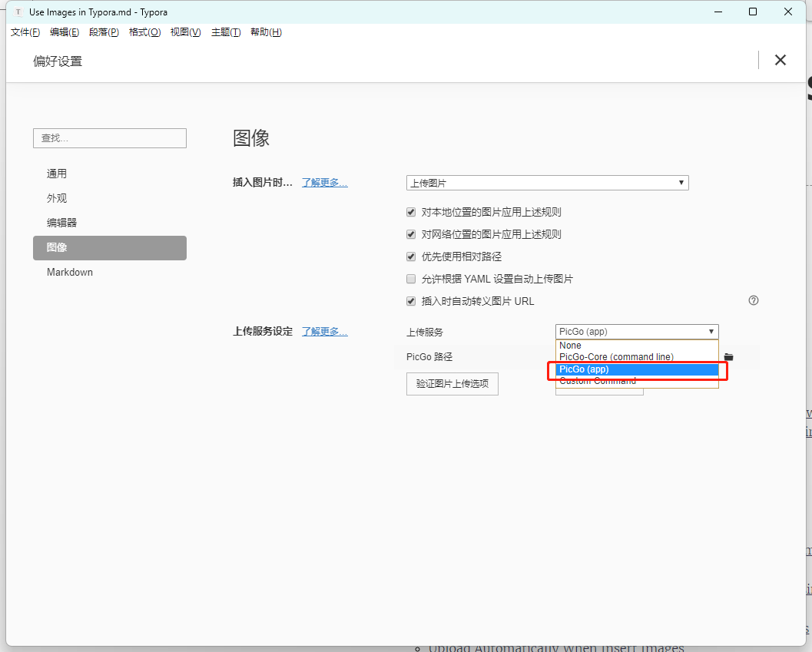Open the PicGo path folder browse icon
Screen dimensions: 812x652
click(728, 357)
